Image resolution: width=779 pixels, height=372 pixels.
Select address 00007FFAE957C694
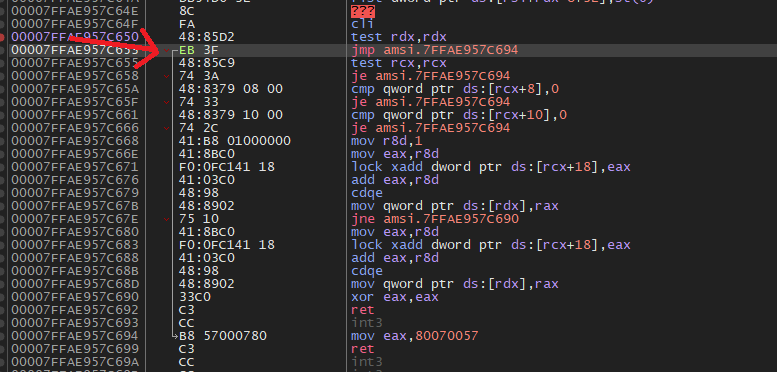(x=75, y=336)
